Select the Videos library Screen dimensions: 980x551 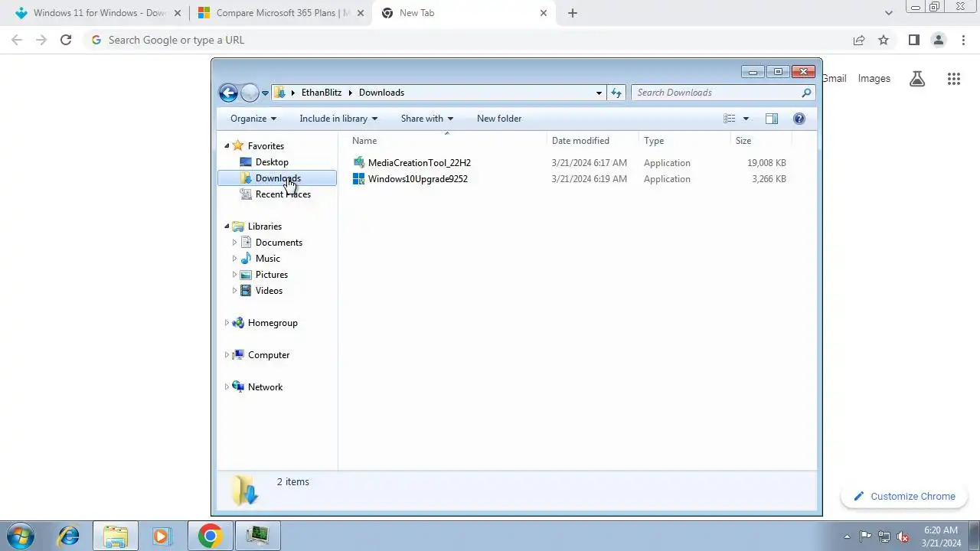coord(269,291)
